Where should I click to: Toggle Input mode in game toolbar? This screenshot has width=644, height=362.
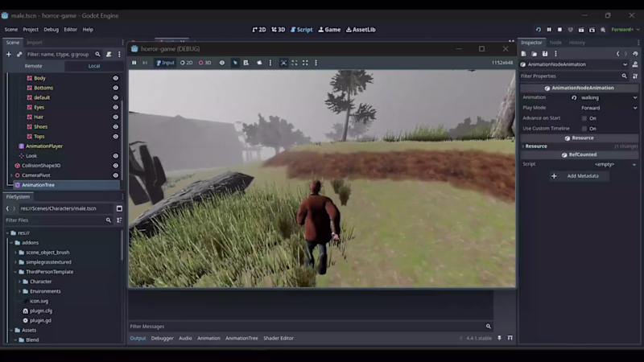165,63
